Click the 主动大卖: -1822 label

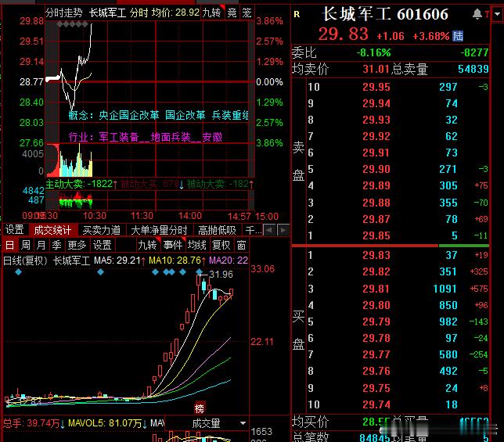(79, 184)
